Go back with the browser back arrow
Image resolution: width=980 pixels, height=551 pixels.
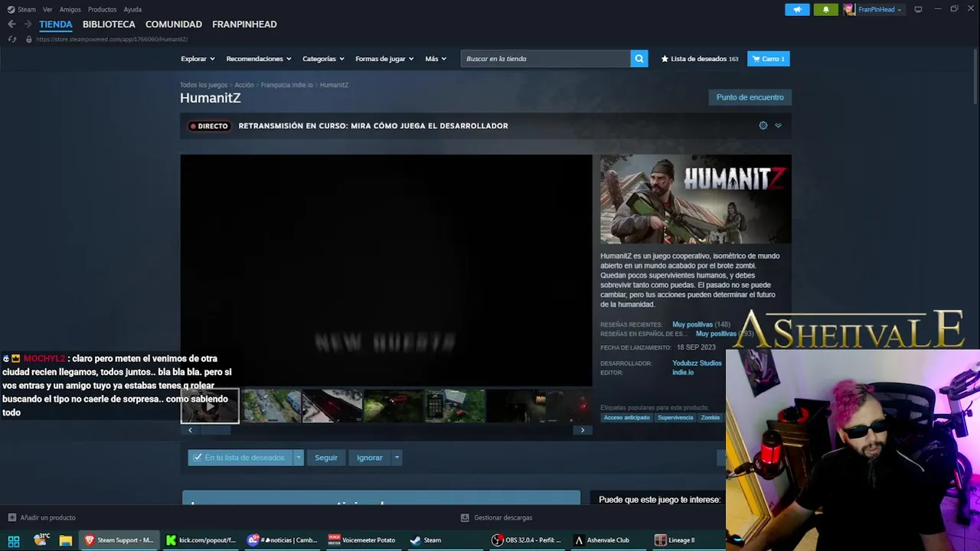(11, 24)
